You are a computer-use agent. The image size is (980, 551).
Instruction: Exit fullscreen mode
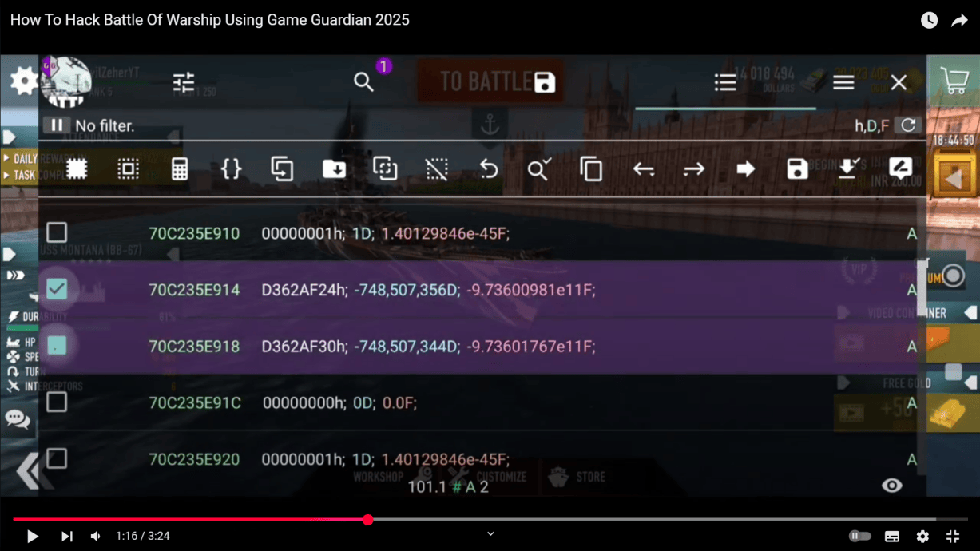click(953, 537)
